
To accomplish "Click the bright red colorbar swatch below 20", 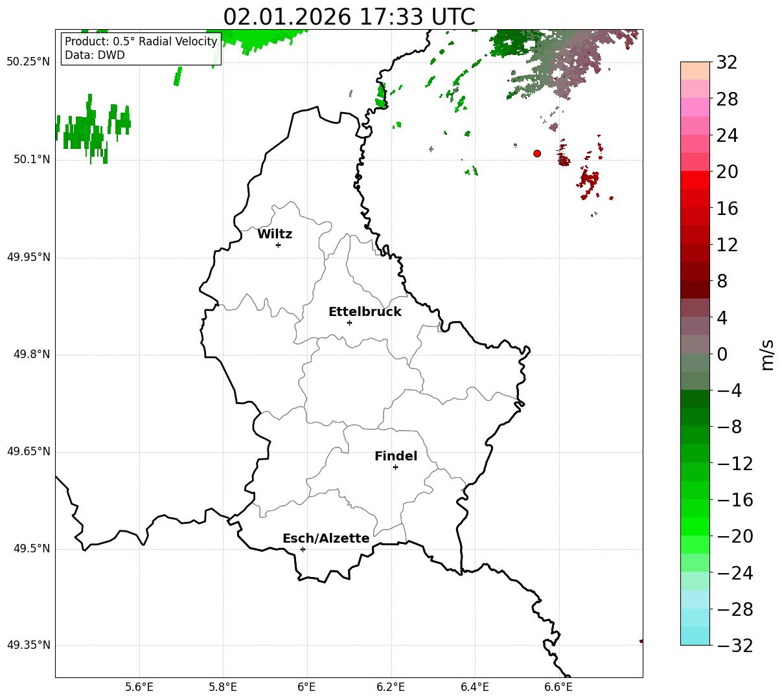I will coord(695,180).
